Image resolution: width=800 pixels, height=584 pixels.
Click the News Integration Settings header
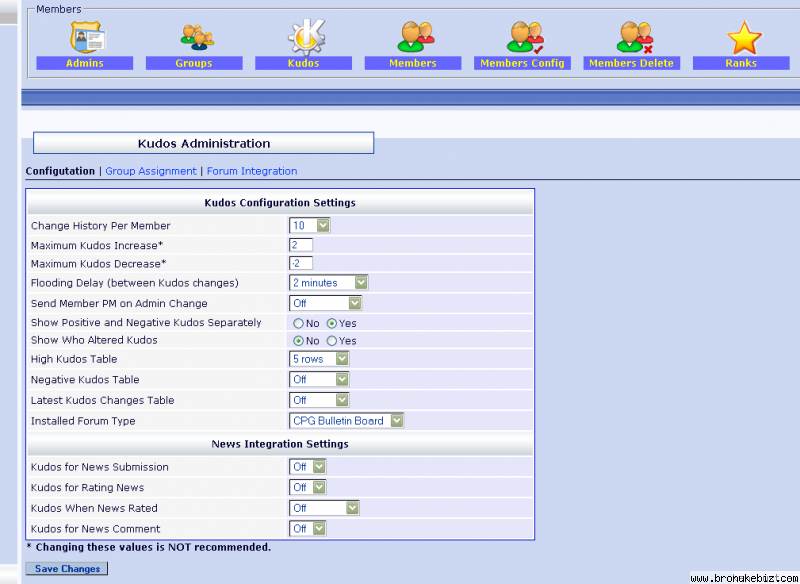pyautogui.click(x=280, y=444)
